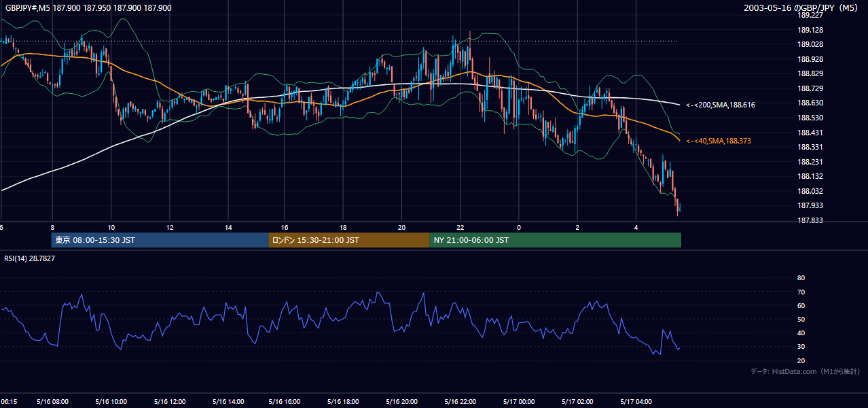Click hour tick 22 under price chart
This screenshot has height=408, width=868.
[x=460, y=227]
